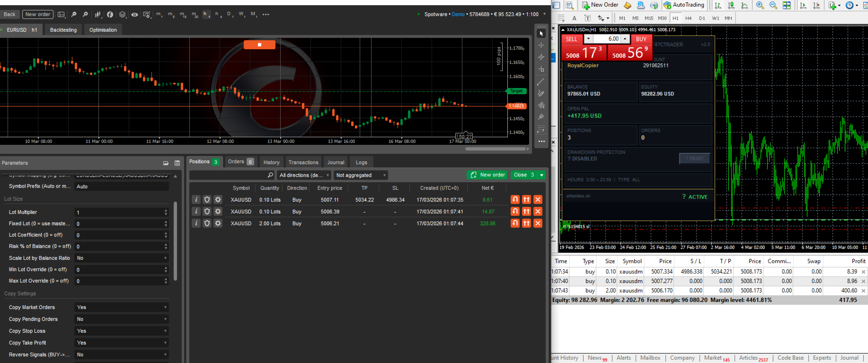Switch to the Orders tab

click(x=240, y=162)
